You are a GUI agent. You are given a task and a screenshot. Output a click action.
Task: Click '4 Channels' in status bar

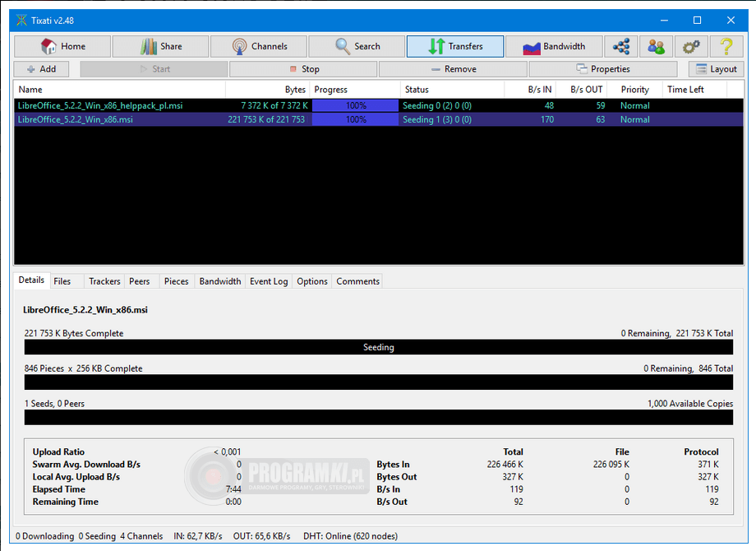[x=141, y=536]
